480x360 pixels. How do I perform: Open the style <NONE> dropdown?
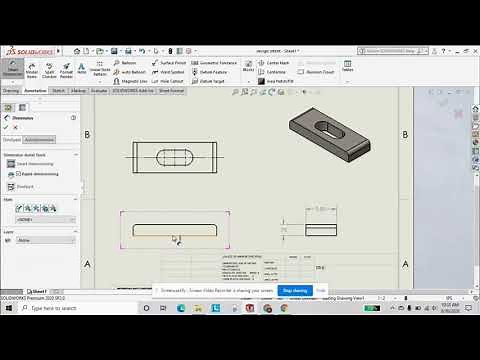pyautogui.click(x=46, y=220)
